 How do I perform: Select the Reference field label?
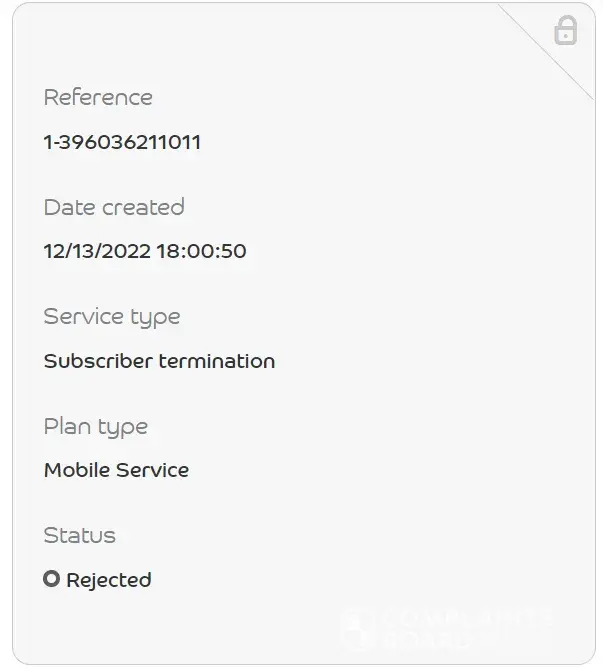(98, 97)
